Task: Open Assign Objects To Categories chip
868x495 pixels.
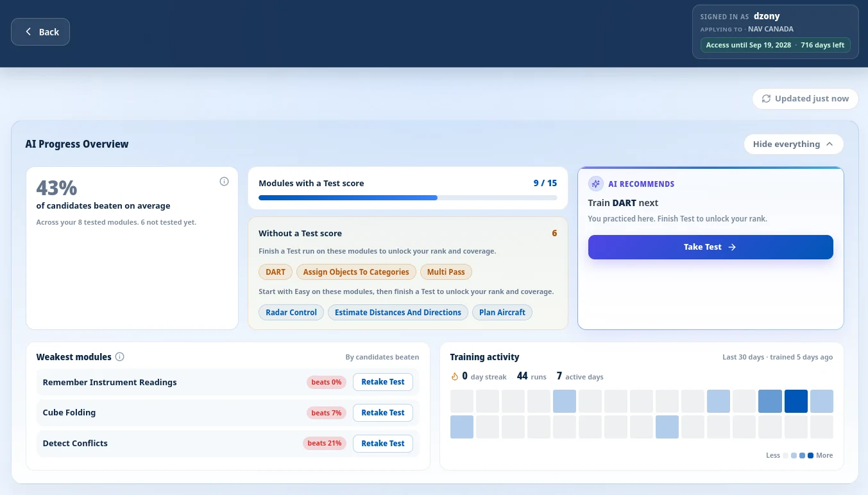Action: [356, 272]
